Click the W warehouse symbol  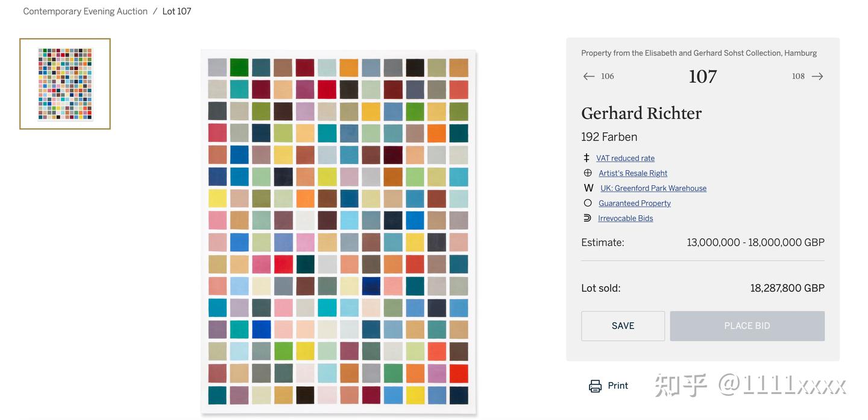[588, 188]
